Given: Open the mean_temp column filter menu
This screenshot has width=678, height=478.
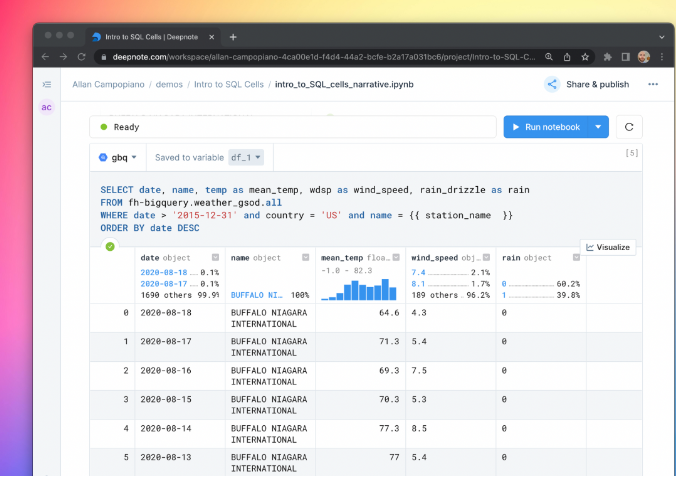Looking at the screenshot, I should 396,257.
